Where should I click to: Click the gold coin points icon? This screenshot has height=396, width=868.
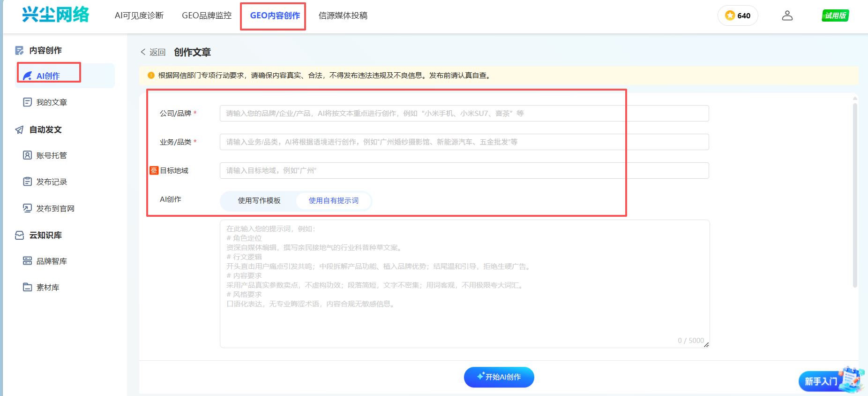[x=730, y=15]
